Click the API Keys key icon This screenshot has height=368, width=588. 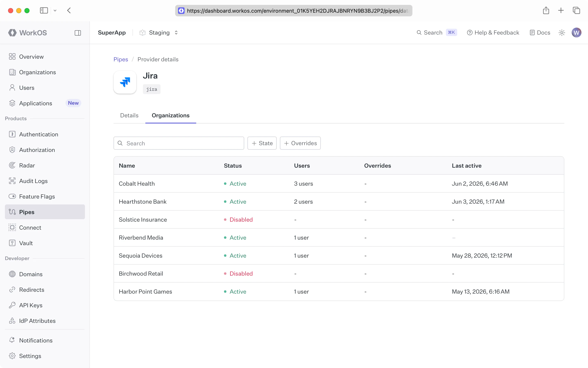tap(12, 305)
